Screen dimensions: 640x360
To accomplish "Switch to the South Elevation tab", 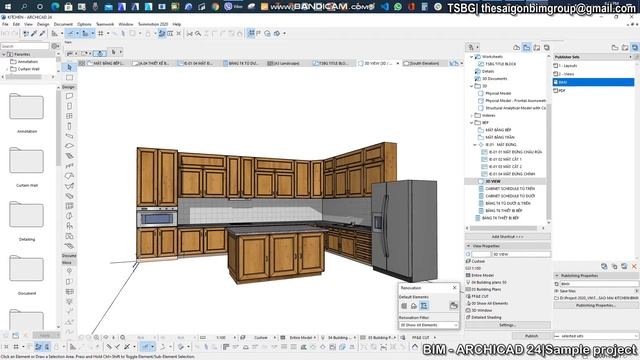I will (424, 63).
